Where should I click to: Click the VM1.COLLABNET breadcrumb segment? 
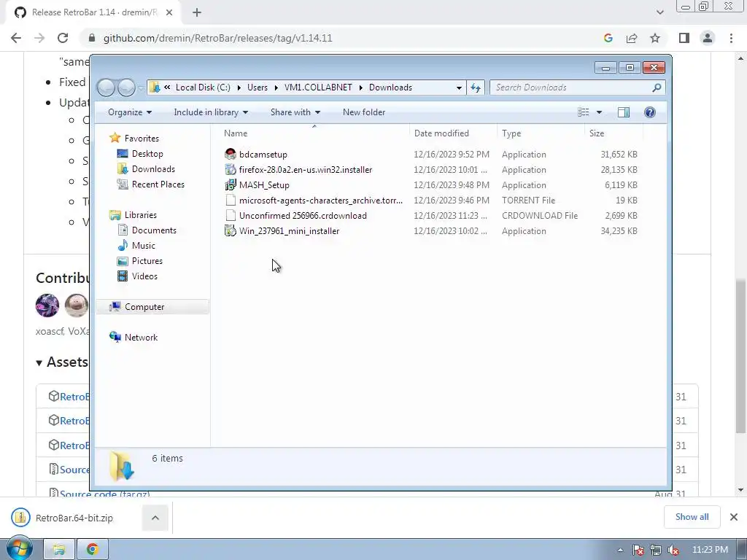[x=318, y=87]
